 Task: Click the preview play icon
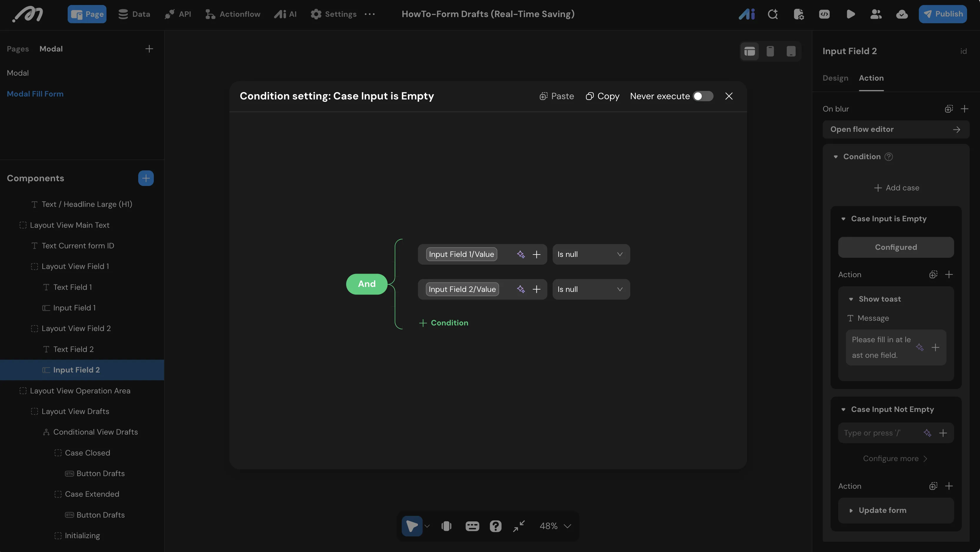point(851,14)
